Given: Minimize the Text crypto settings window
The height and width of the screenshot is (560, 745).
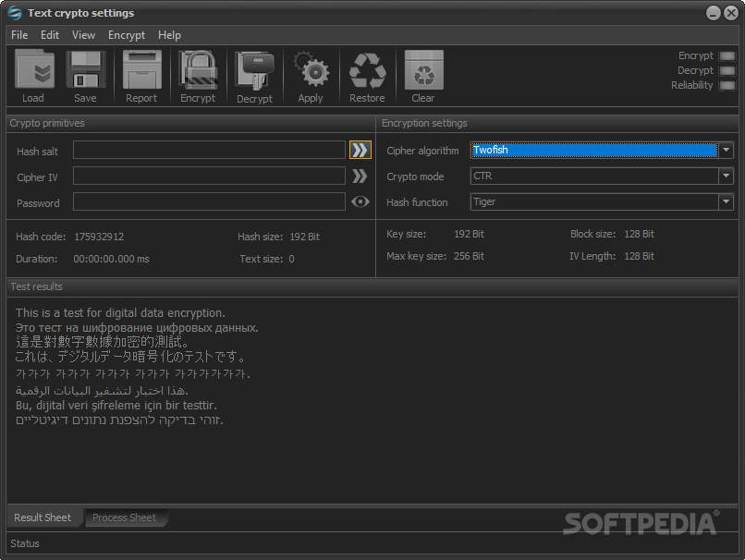Looking at the screenshot, I should tap(713, 13).
